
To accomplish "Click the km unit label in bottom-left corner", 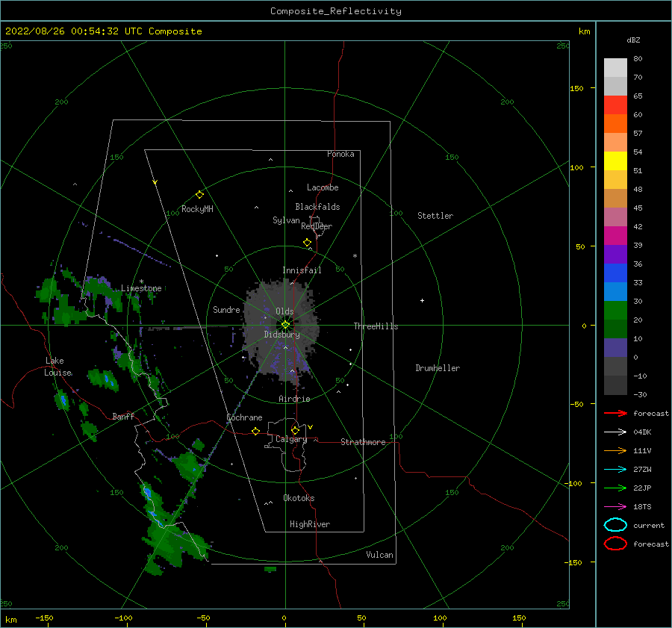I will coord(11,620).
